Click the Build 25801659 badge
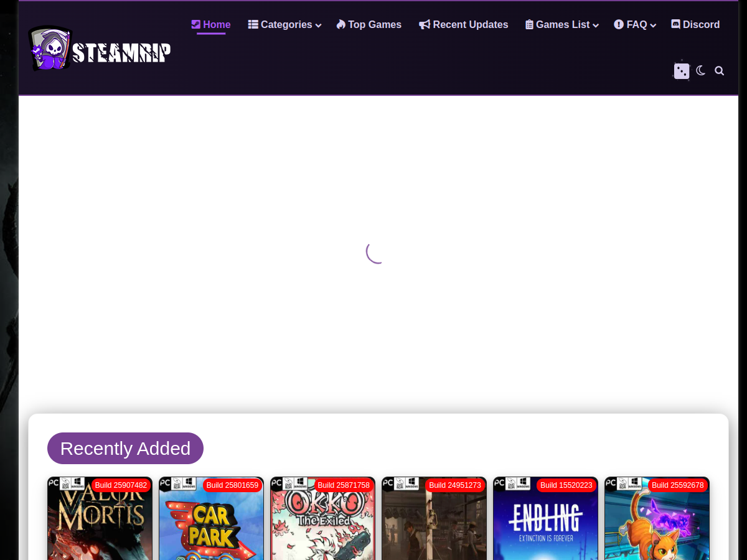The image size is (747, 560). (232, 485)
